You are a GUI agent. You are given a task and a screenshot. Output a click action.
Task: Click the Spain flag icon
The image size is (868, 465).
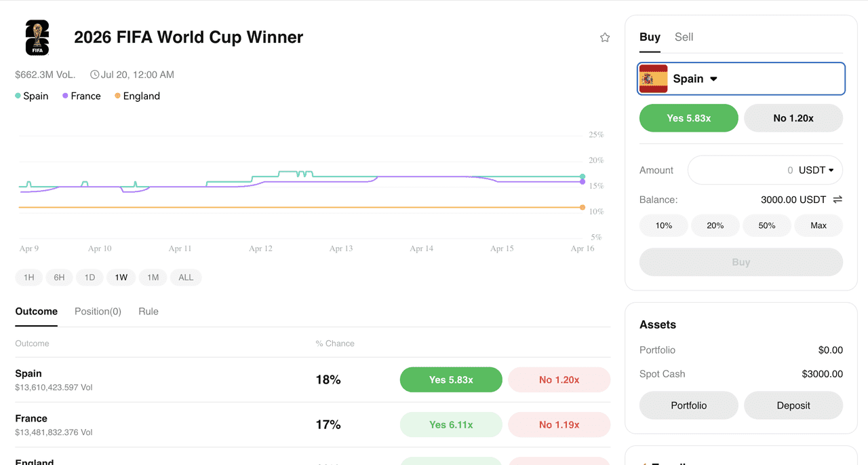[654, 79]
